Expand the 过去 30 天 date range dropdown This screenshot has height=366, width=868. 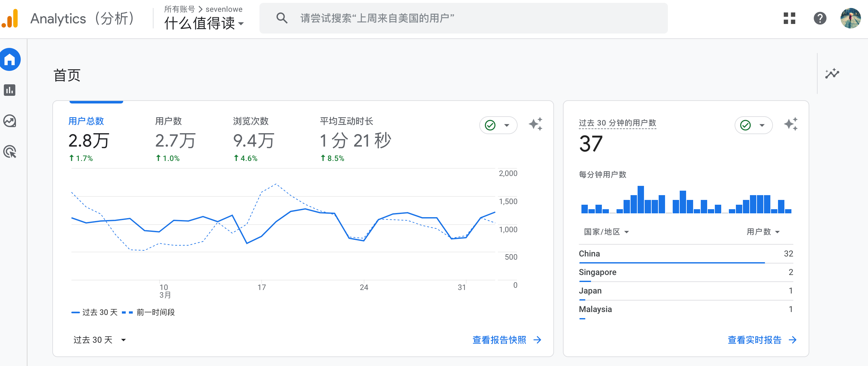[99, 340]
